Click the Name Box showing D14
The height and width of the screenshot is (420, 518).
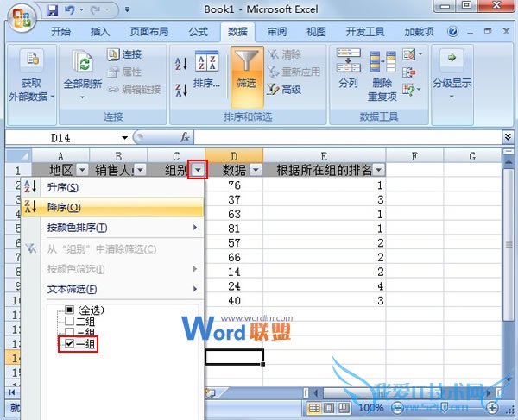(61, 138)
